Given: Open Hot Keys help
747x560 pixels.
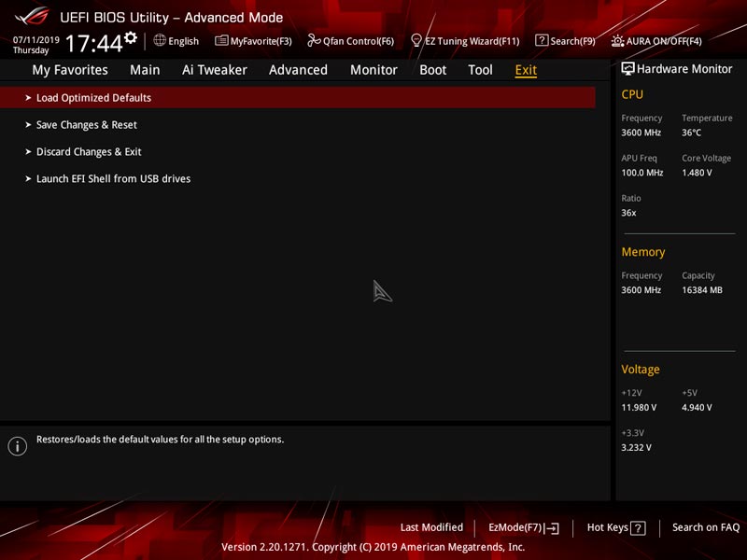Looking at the screenshot, I should pos(608,527).
